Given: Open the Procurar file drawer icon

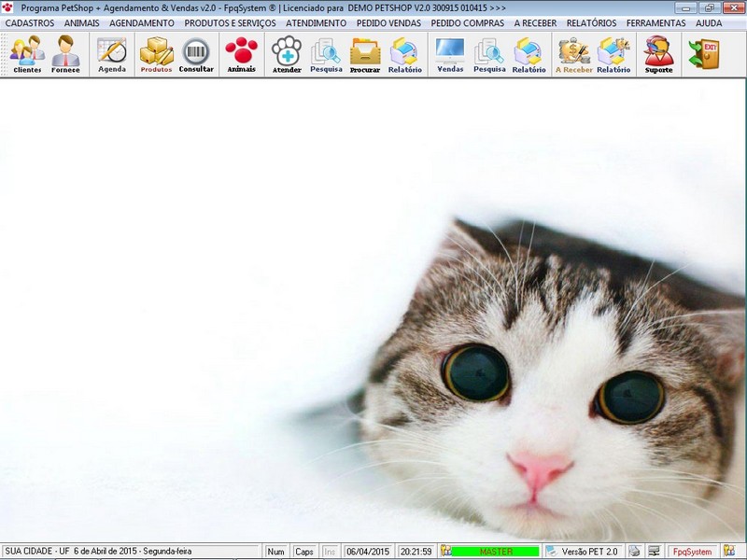Looking at the screenshot, I should (365, 54).
